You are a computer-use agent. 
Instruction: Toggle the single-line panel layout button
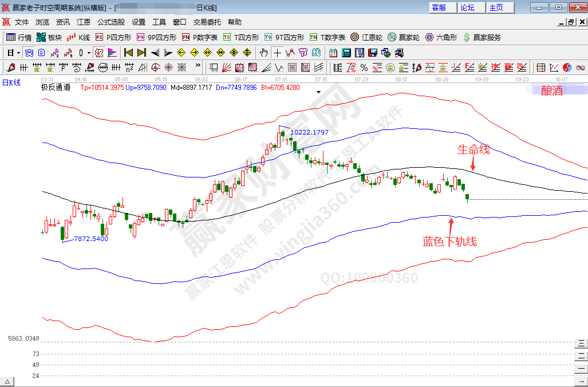pyautogui.click(x=581, y=369)
